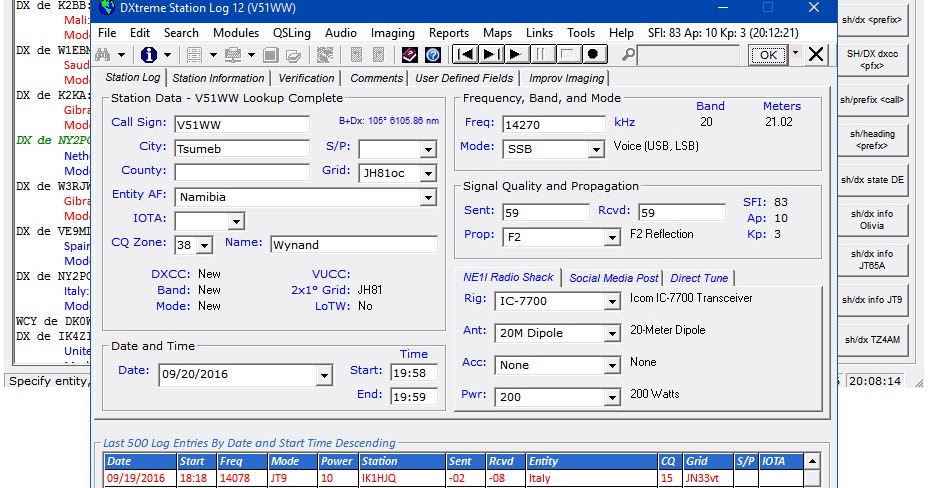Click the magnifier quick-search icon
Viewport: 928px width, 488px height.
[x=628, y=55]
